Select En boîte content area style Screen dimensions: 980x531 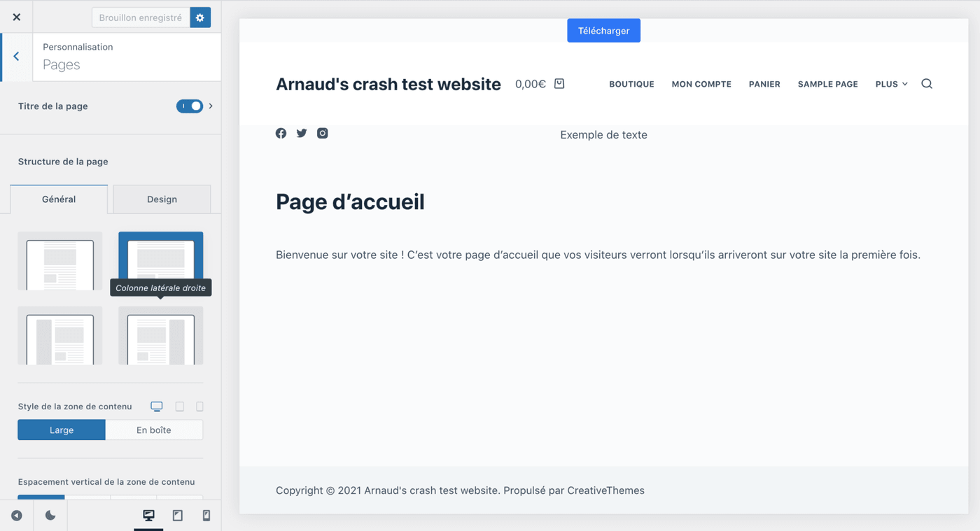click(x=154, y=430)
